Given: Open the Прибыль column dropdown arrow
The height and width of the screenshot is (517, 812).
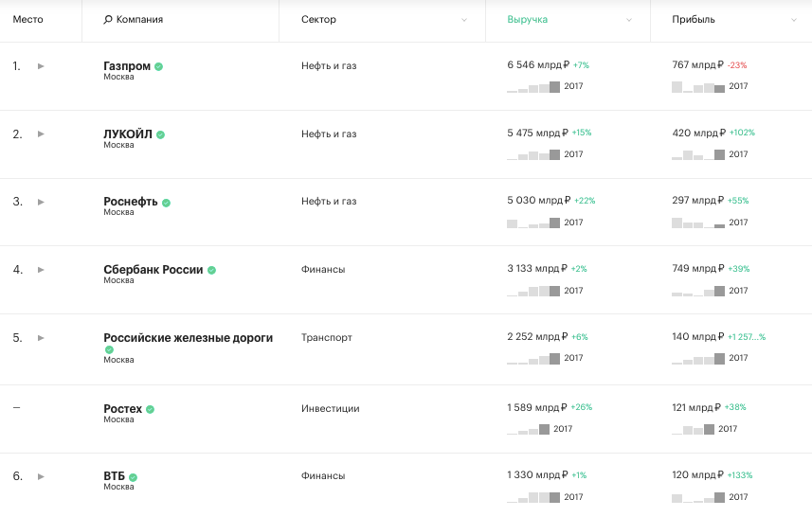Looking at the screenshot, I should [793, 20].
